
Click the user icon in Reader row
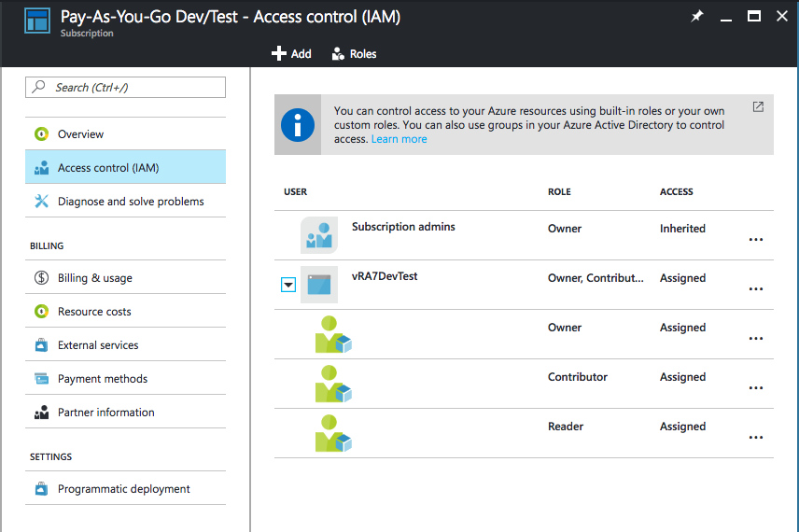tap(333, 433)
